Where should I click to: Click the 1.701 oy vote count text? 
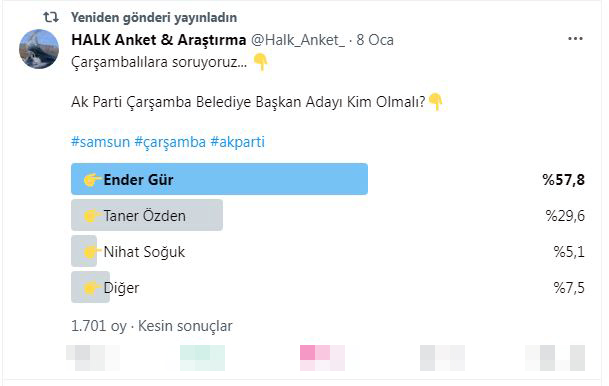tap(99, 326)
